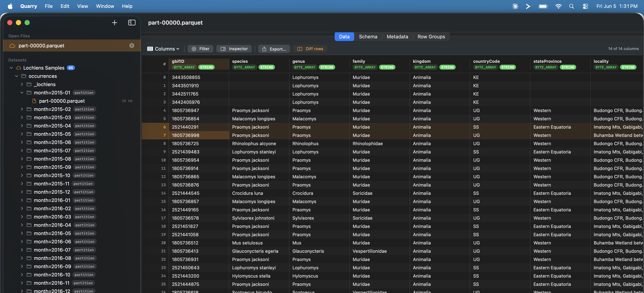644x293 pixels.
Task: Click the cloud icon beside part-00000.parquet
Action: (12, 46)
